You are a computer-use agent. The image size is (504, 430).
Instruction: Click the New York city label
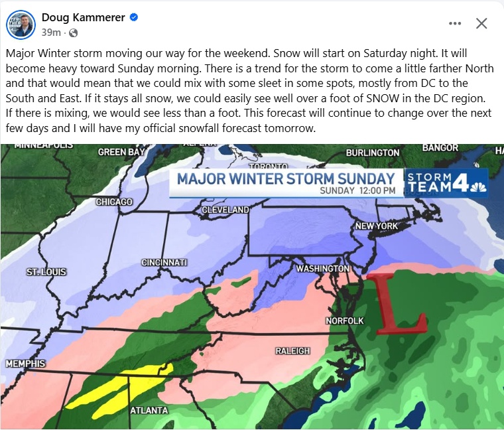(377, 226)
